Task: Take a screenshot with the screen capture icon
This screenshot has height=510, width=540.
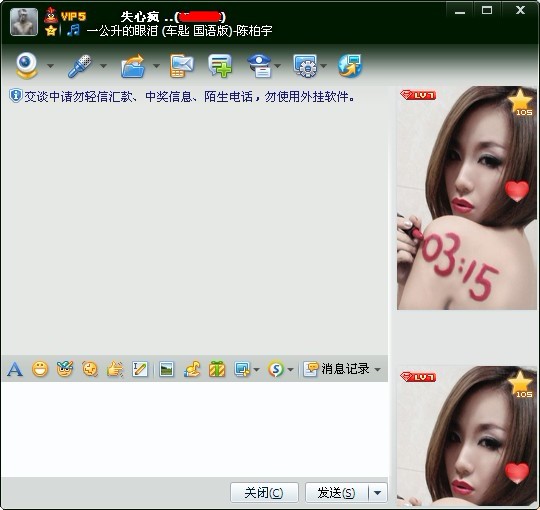Action: pos(242,369)
